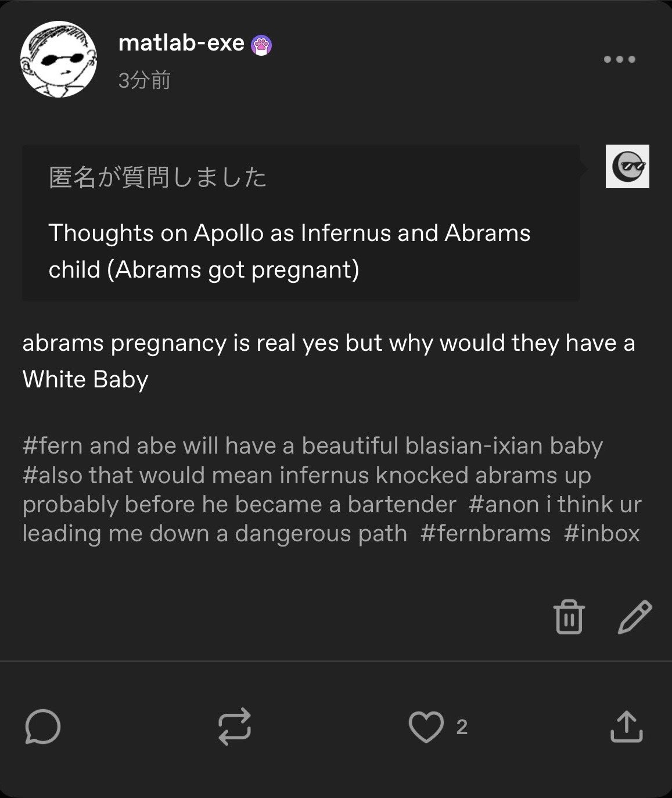The height and width of the screenshot is (798, 672).
Task: Open the matlab-exe username link
Action: (181, 43)
